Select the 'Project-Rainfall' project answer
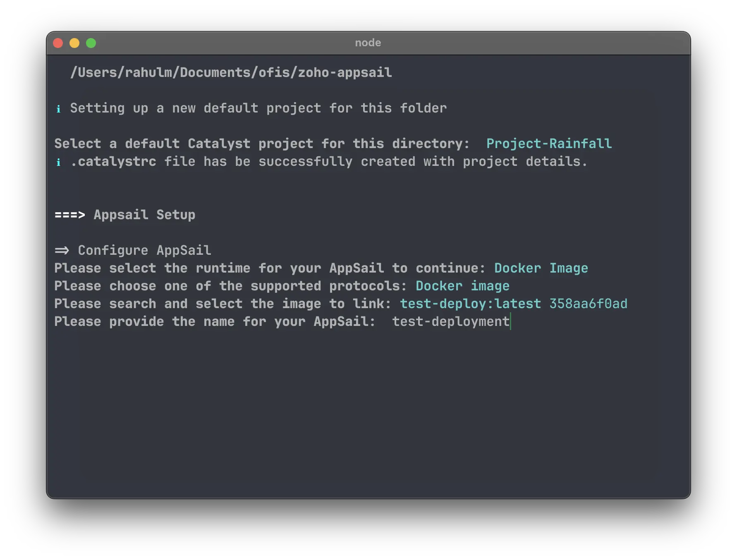The width and height of the screenshot is (737, 560). (x=548, y=144)
